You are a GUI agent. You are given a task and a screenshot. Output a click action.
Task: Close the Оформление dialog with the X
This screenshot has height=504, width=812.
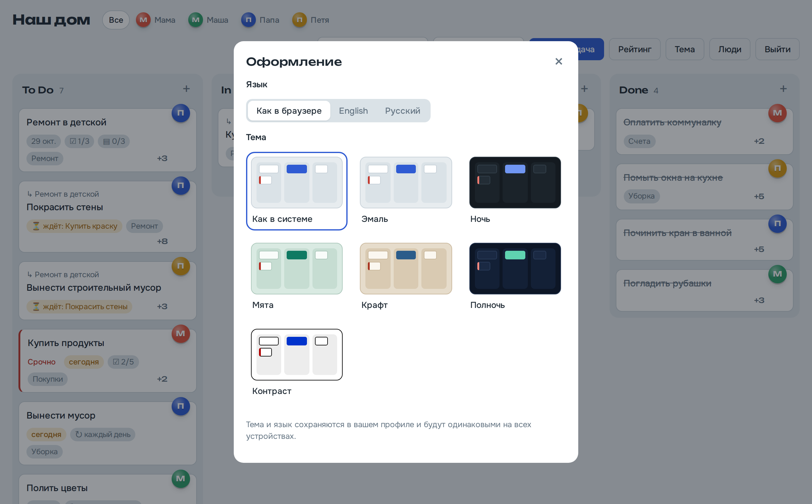point(559,61)
